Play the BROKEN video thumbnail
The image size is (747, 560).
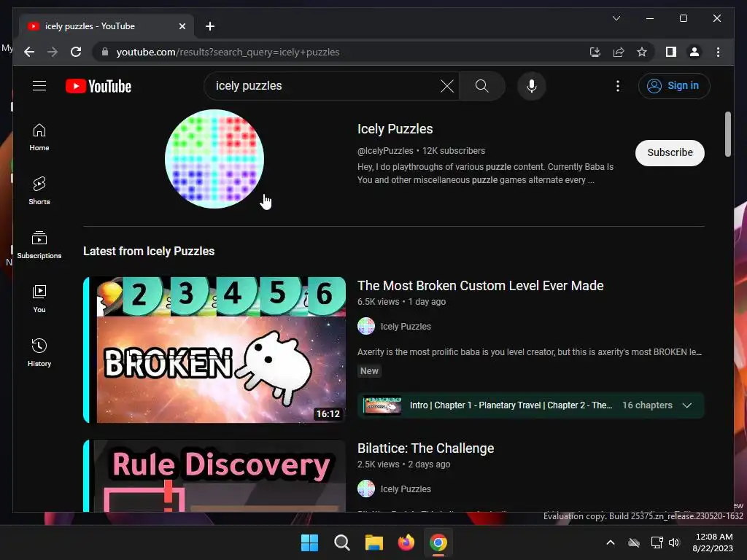(x=215, y=350)
